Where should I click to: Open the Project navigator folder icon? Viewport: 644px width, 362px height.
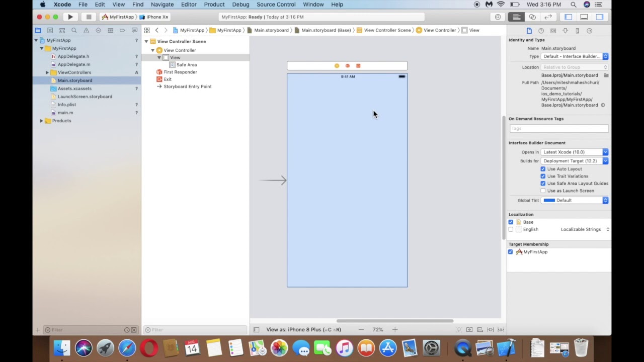[38, 31]
